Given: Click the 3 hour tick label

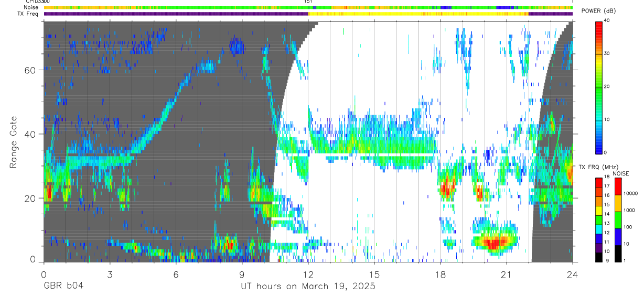Looking at the screenshot, I should [110, 274].
